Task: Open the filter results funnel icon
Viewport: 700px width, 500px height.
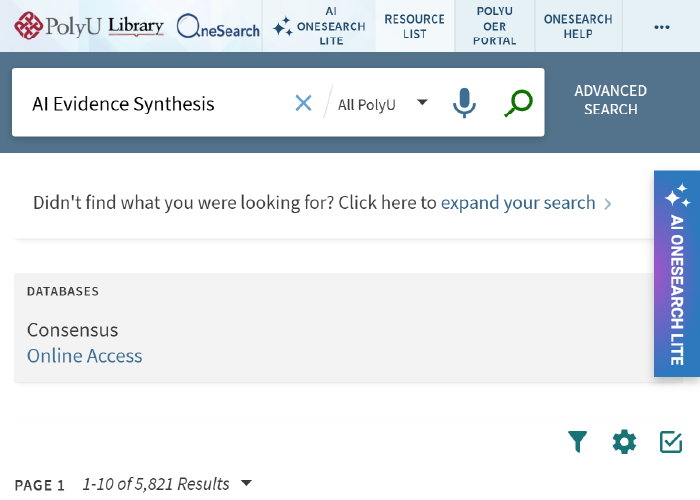Action: click(577, 442)
